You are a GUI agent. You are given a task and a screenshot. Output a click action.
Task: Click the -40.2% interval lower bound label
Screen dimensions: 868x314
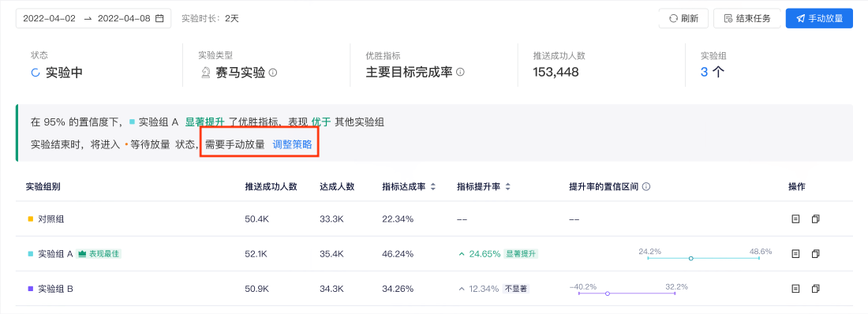click(583, 287)
